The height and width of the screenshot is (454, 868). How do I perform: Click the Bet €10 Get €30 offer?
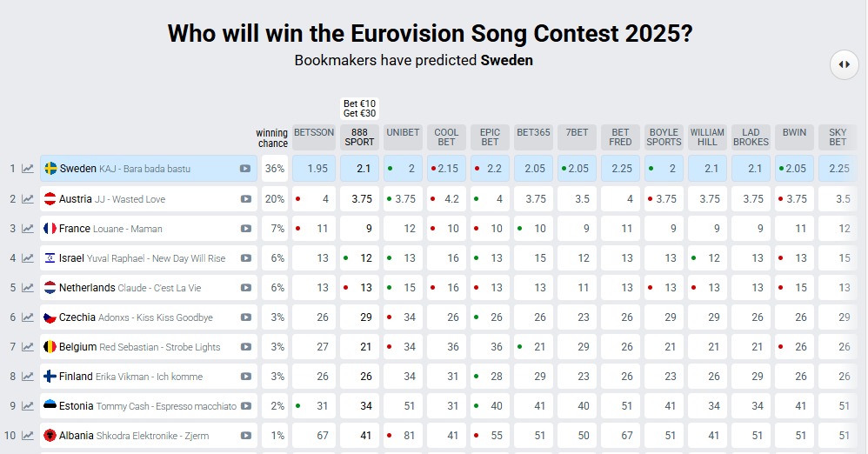pyautogui.click(x=360, y=109)
